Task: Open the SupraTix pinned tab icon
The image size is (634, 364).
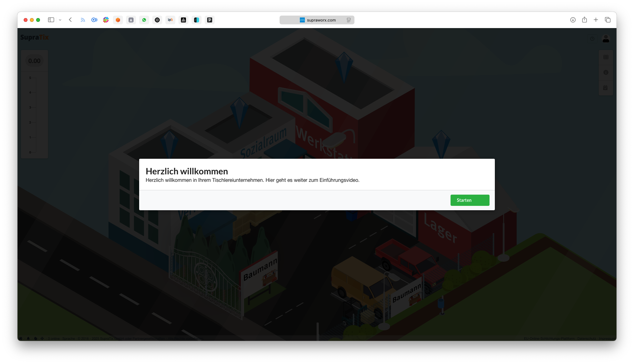Action: pos(170,20)
